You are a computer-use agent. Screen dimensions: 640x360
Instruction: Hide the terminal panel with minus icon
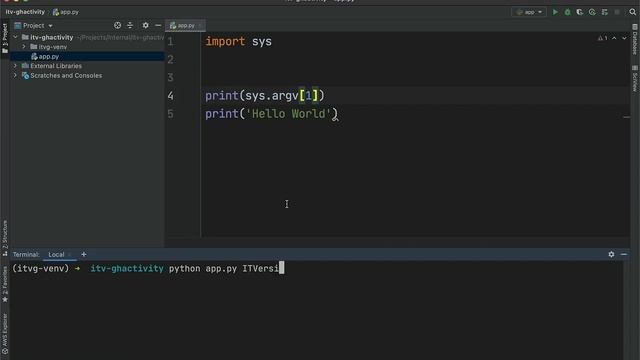point(624,254)
